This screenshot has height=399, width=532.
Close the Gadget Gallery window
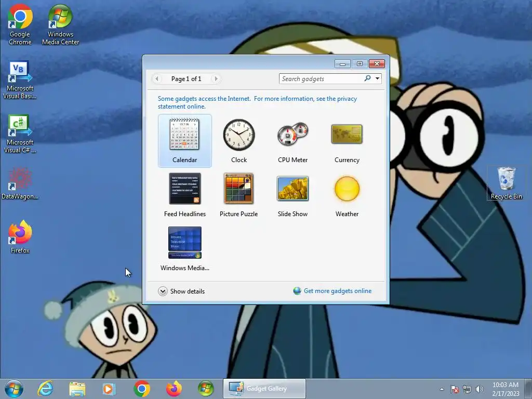pos(377,64)
